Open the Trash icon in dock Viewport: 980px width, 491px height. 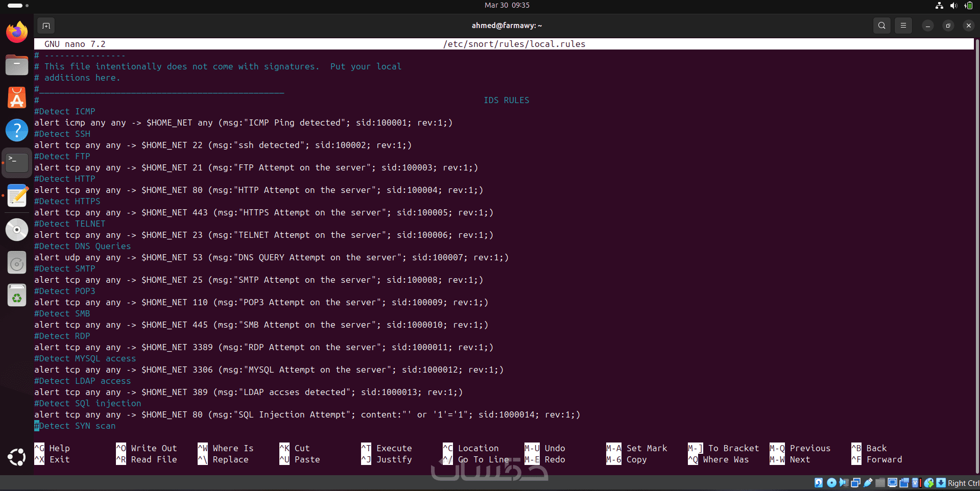coord(17,296)
